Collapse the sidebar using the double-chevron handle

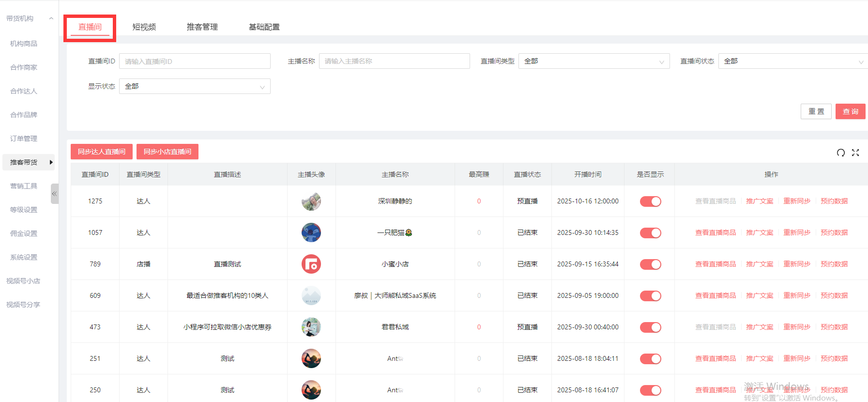54,194
